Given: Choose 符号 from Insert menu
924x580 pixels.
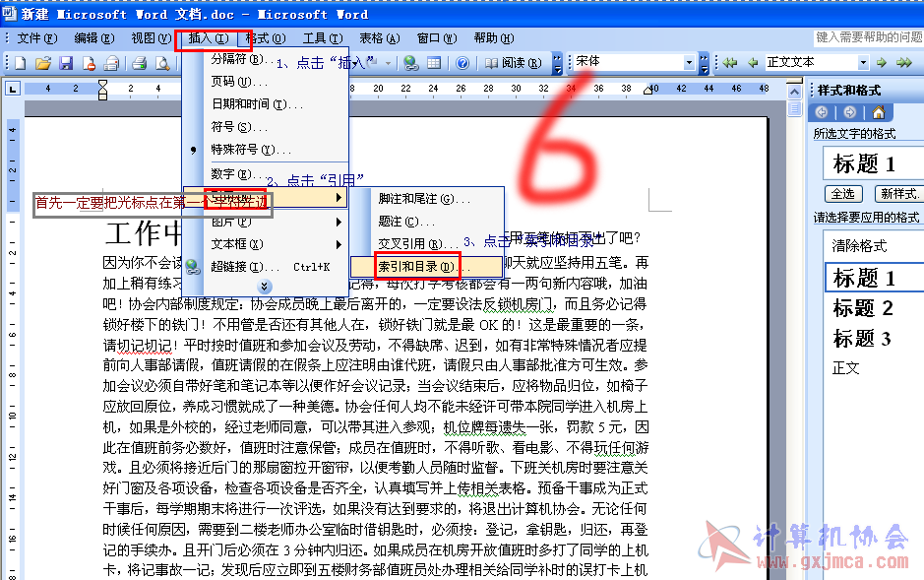Looking at the screenshot, I should (x=266, y=127).
